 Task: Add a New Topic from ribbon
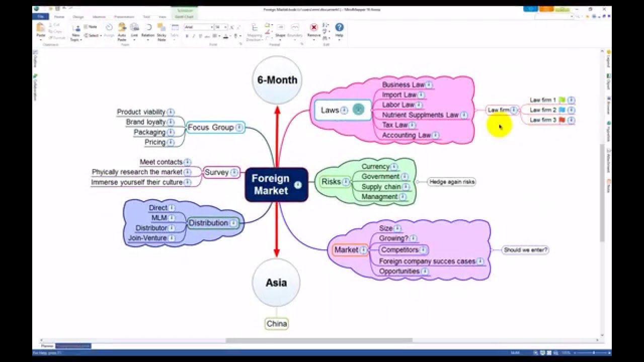pyautogui.click(x=76, y=32)
